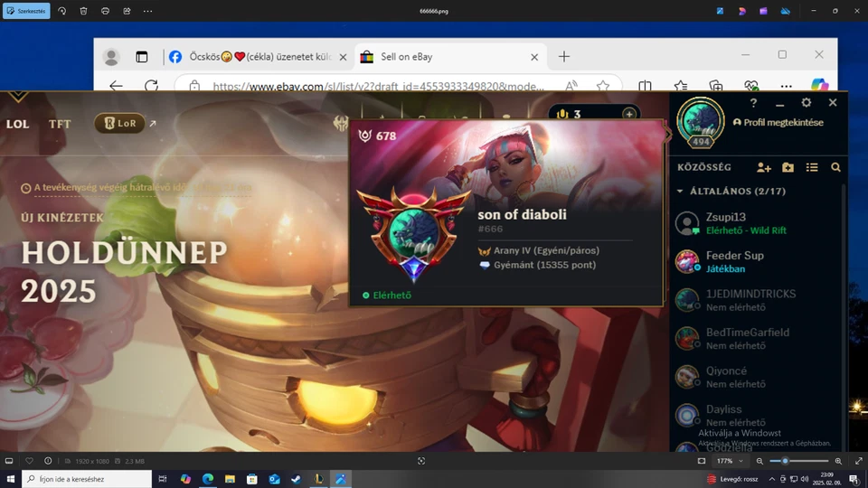Click the son of diaboli profile name
The image size is (868, 488).
click(522, 215)
